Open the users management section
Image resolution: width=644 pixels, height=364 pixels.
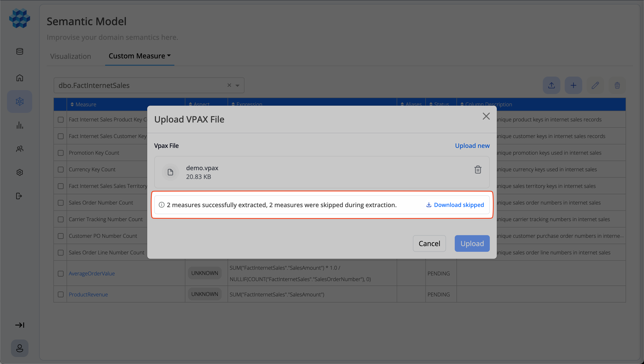(19, 149)
